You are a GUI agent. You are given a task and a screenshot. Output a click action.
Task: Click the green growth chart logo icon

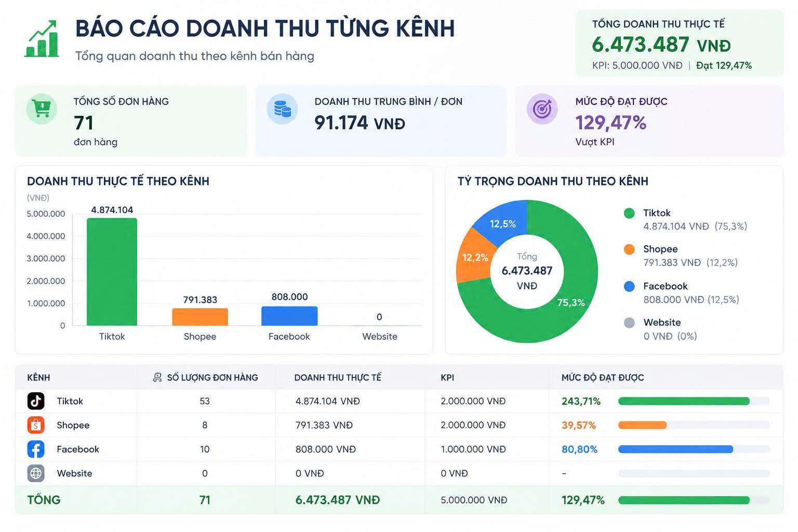pos(42,39)
